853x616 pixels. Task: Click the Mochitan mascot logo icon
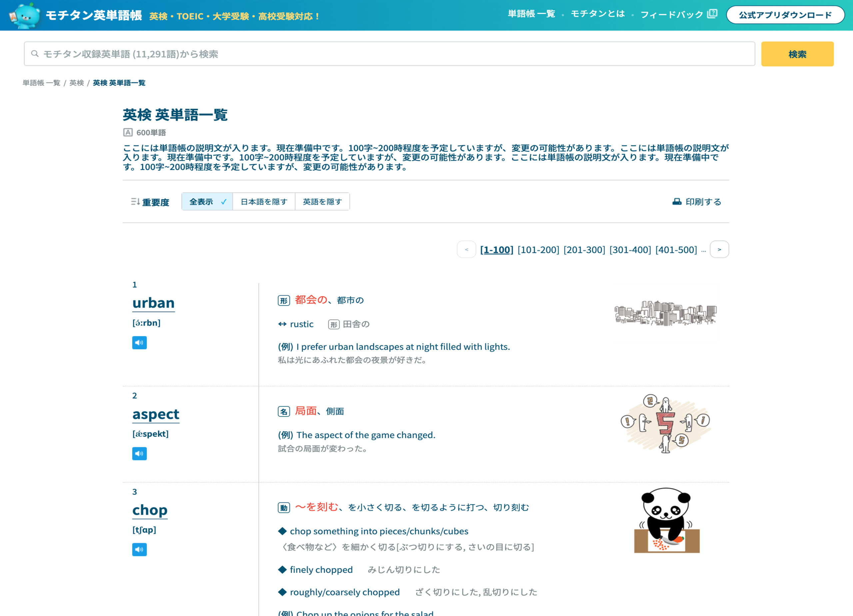click(25, 16)
